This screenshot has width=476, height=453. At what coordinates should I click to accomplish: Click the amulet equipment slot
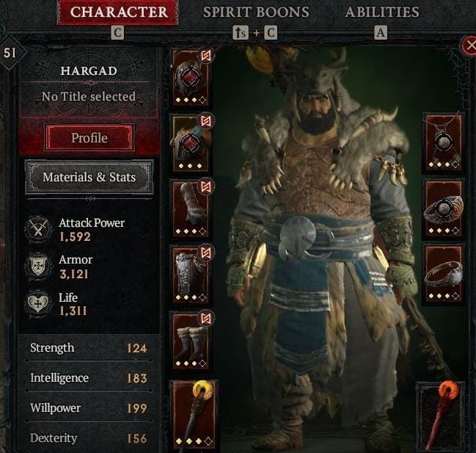444,142
